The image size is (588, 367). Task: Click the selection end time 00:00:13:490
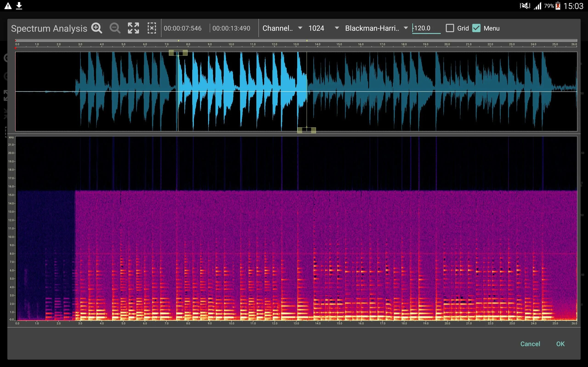click(x=231, y=28)
